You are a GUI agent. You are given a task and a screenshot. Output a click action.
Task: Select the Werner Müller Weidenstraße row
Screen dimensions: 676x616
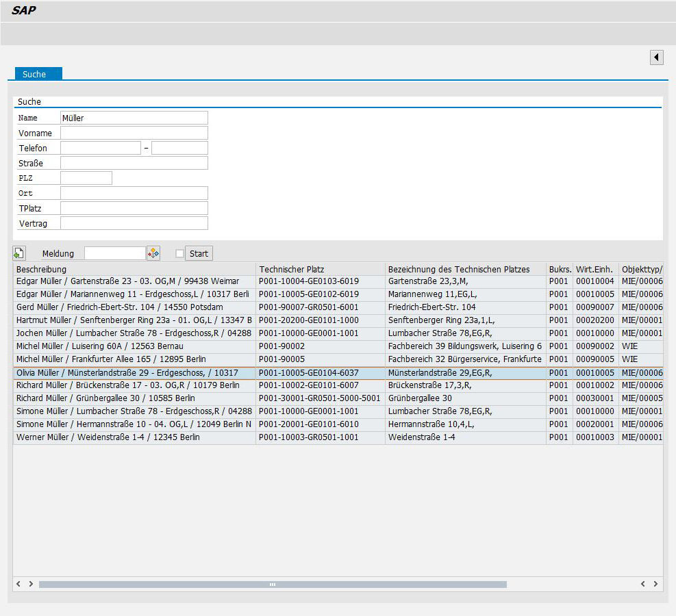[134, 437]
